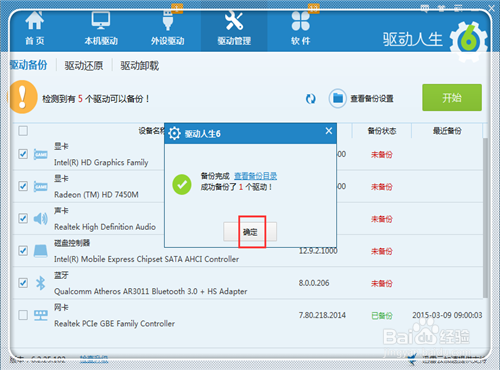Click version 8.0.0.206 in the Bluetooth row
Image resolution: width=500 pixels, height=370 pixels.
(314, 283)
